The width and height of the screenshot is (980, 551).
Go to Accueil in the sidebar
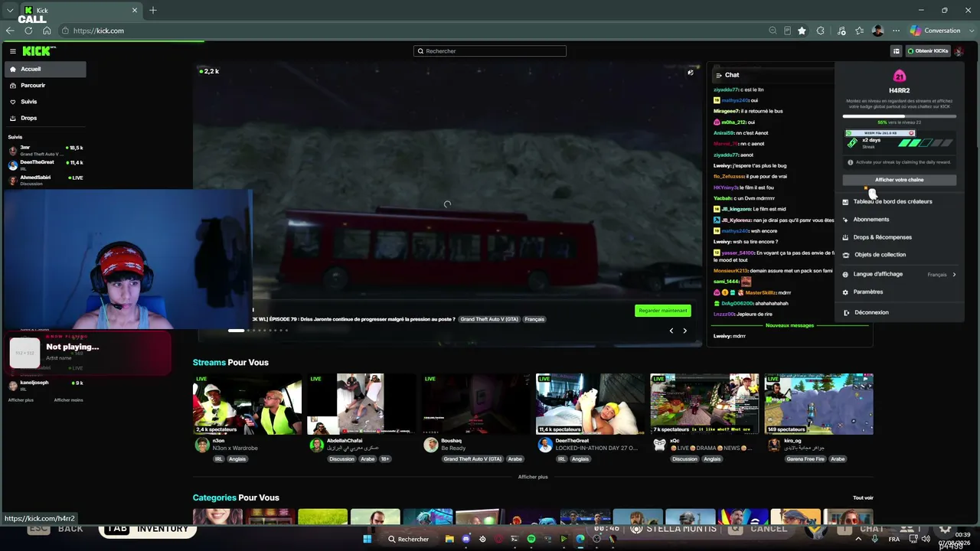(45, 69)
